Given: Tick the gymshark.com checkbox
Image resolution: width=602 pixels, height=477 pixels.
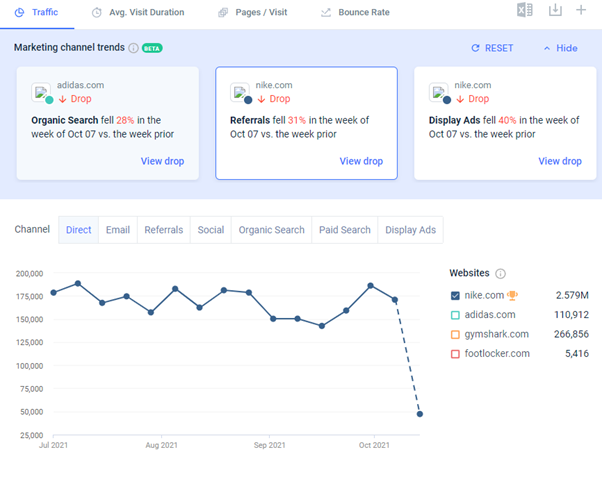Looking at the screenshot, I should coord(456,334).
